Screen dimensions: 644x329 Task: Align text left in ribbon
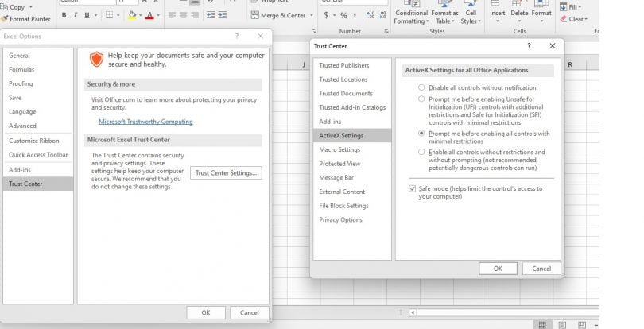pos(172,15)
